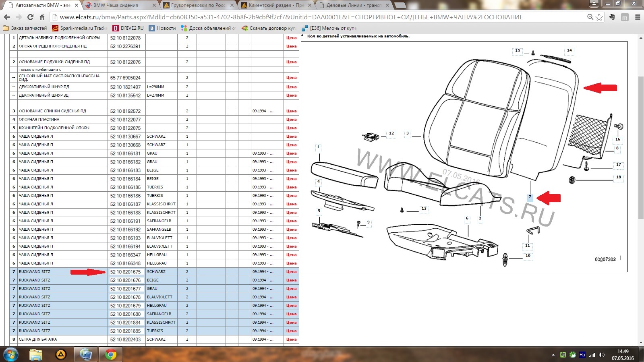Click callout number 13 in the diagram
The height and width of the screenshot is (362, 644).
pyautogui.click(x=424, y=209)
